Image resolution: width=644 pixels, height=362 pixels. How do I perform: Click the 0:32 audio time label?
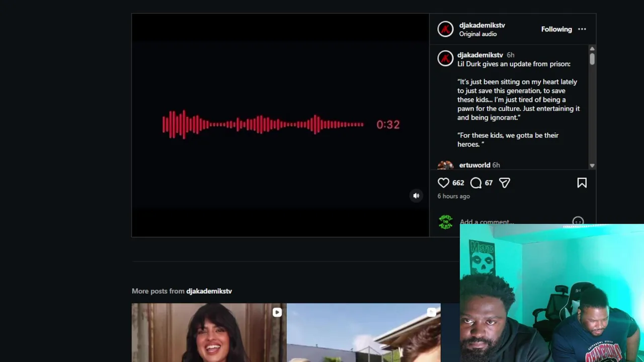point(388,125)
